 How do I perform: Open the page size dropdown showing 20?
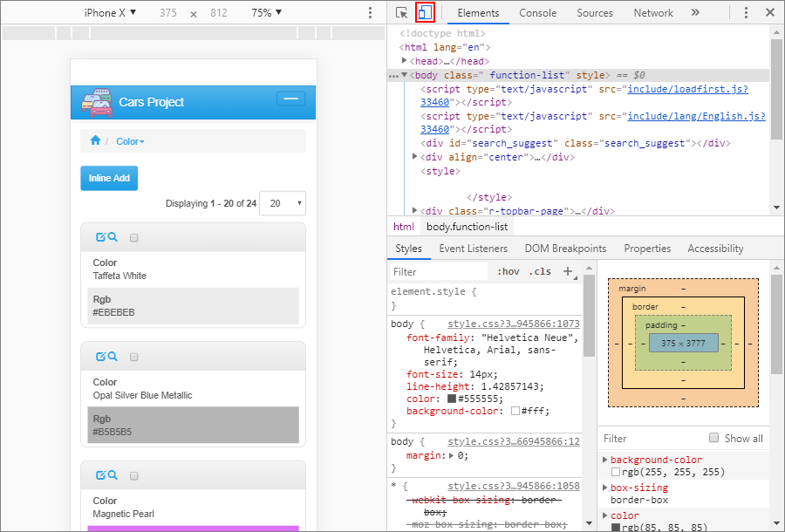(282, 203)
